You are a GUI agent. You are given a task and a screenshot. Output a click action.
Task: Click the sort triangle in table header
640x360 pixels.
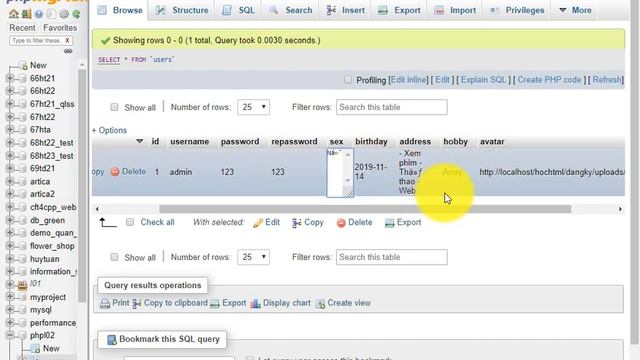pos(139,141)
